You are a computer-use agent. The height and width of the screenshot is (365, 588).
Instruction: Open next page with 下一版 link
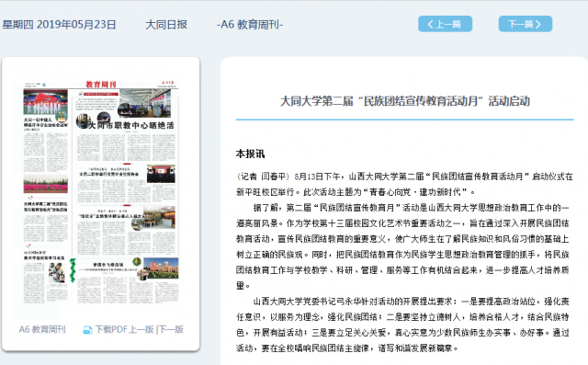tap(171, 329)
